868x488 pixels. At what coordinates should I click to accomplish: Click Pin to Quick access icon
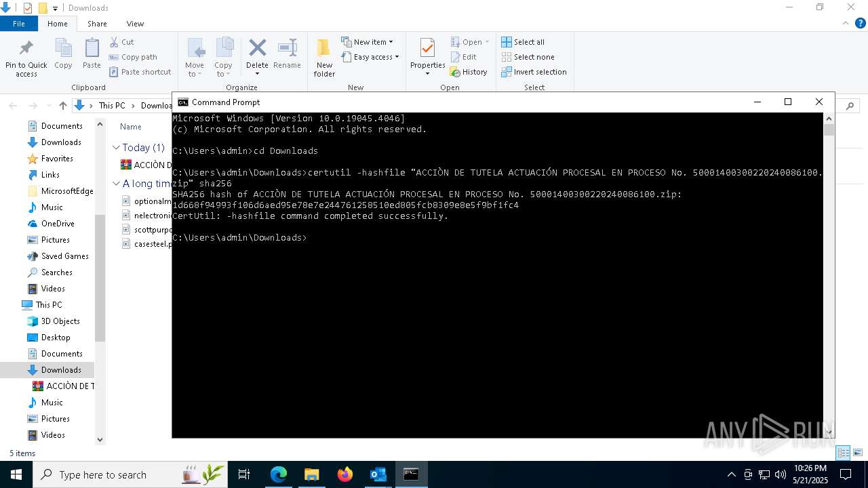tap(26, 49)
